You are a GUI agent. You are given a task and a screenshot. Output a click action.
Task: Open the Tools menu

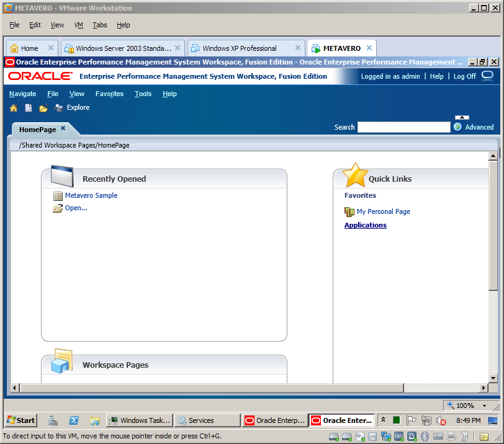pos(143,94)
